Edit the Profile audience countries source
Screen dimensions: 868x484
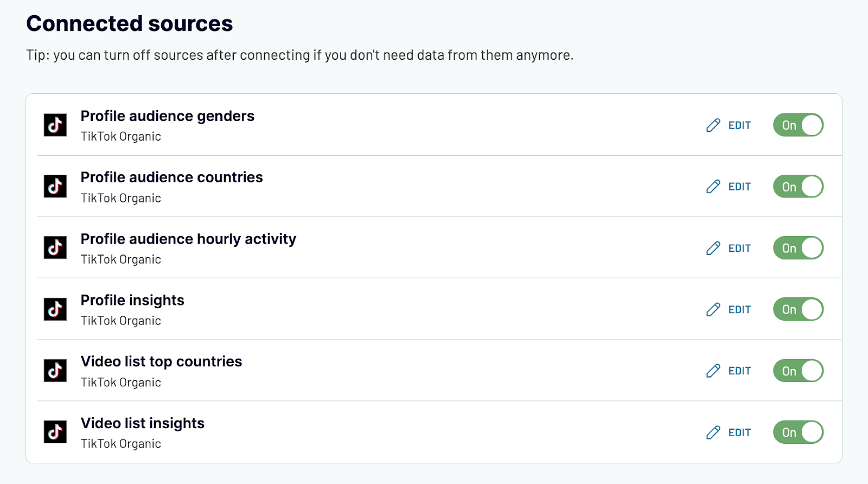tap(729, 187)
